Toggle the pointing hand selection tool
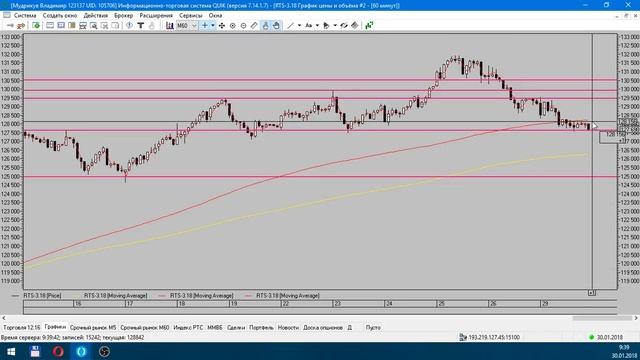The height and width of the screenshot is (360, 640). 265,26
